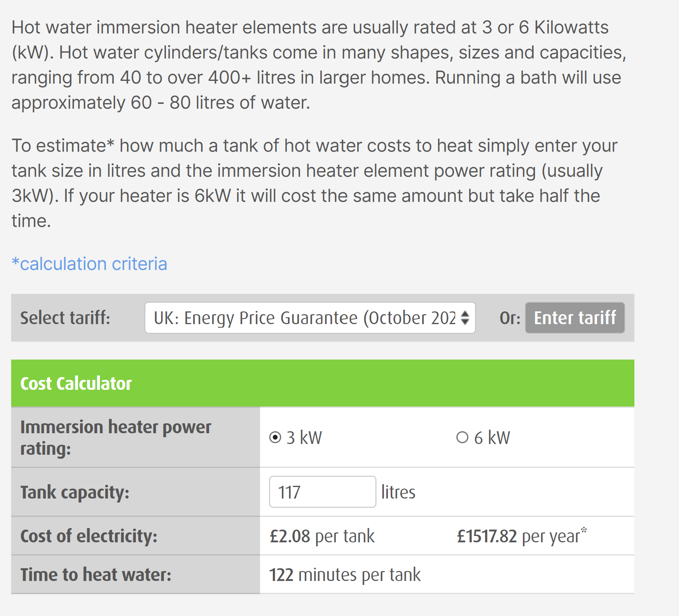679x616 pixels.
Task: Click the litres unit text
Action: 398,492
